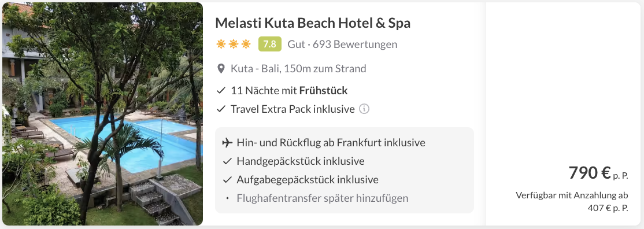
Task: Click the airplane icon for flight details
Action: click(x=227, y=143)
